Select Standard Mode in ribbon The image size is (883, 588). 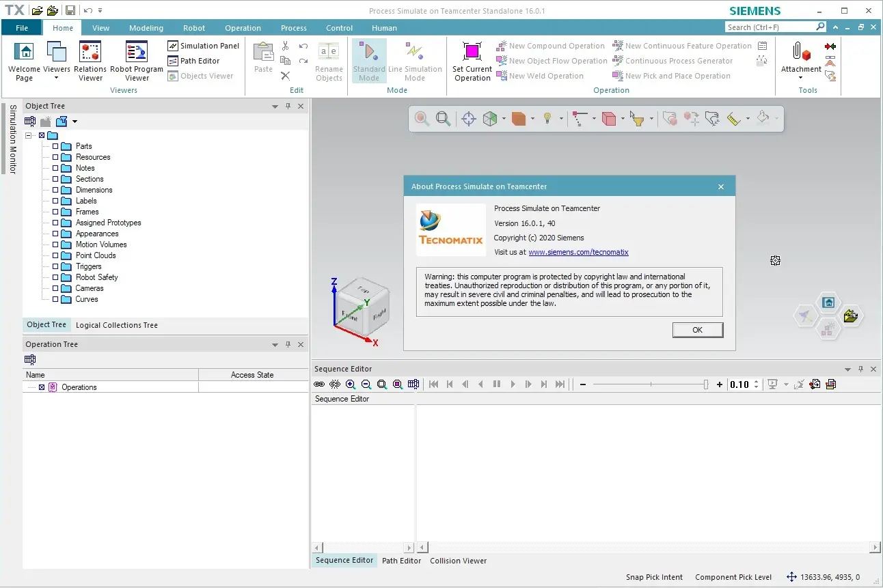[x=369, y=61]
